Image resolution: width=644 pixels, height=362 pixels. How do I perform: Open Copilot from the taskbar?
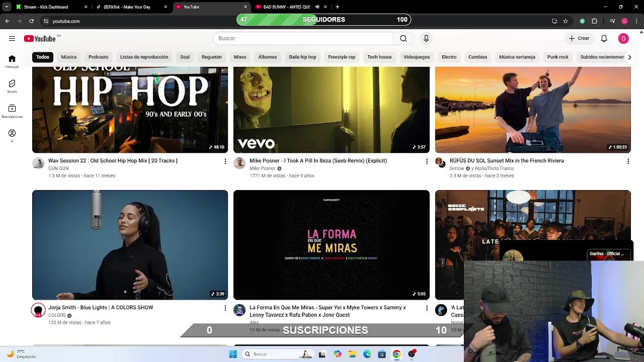click(338, 354)
